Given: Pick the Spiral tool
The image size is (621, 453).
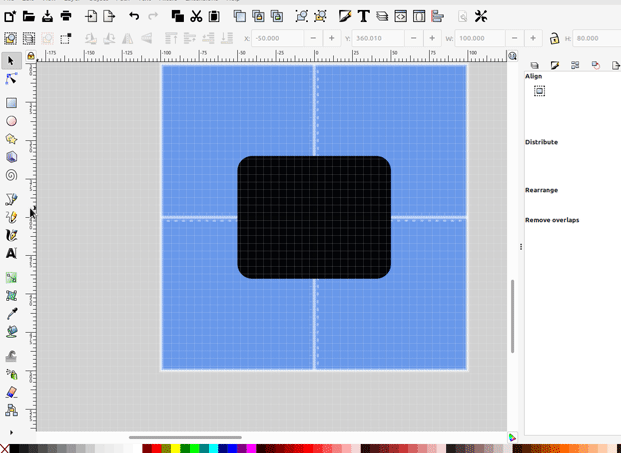Looking at the screenshot, I should pos(12,175).
